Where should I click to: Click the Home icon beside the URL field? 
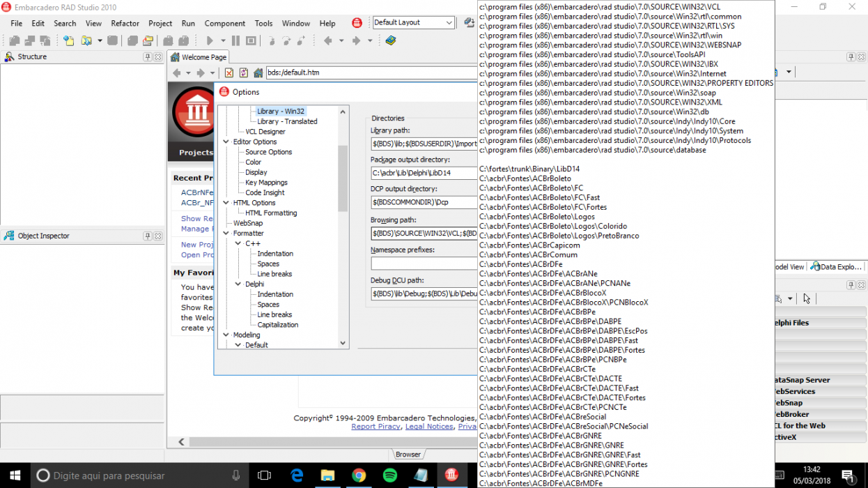pyautogui.click(x=258, y=73)
